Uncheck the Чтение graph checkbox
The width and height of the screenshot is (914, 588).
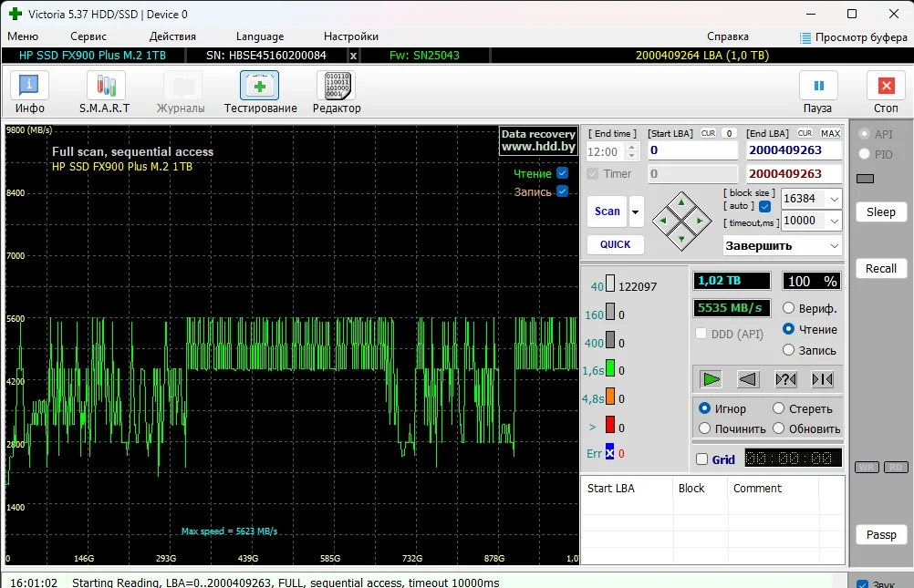[x=562, y=173]
